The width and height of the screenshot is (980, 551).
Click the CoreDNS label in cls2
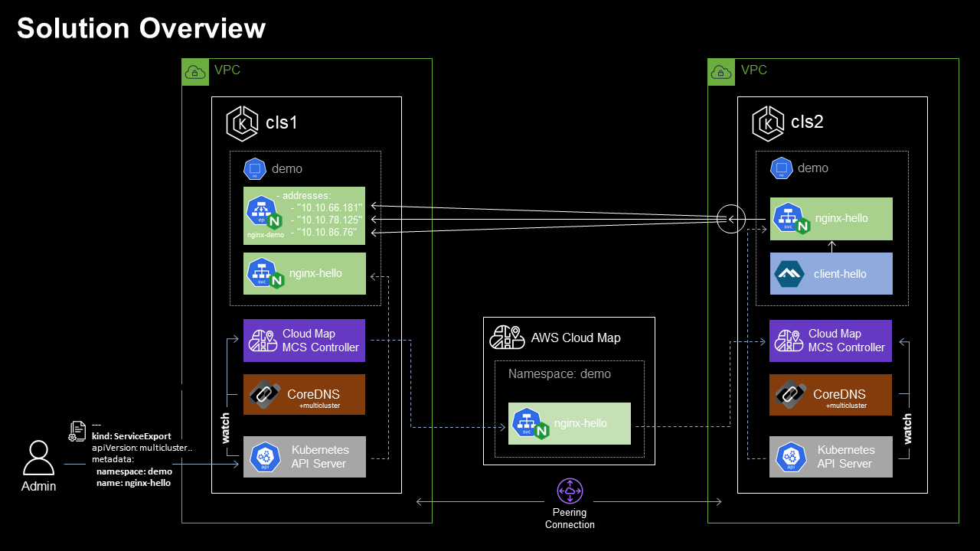click(x=839, y=394)
